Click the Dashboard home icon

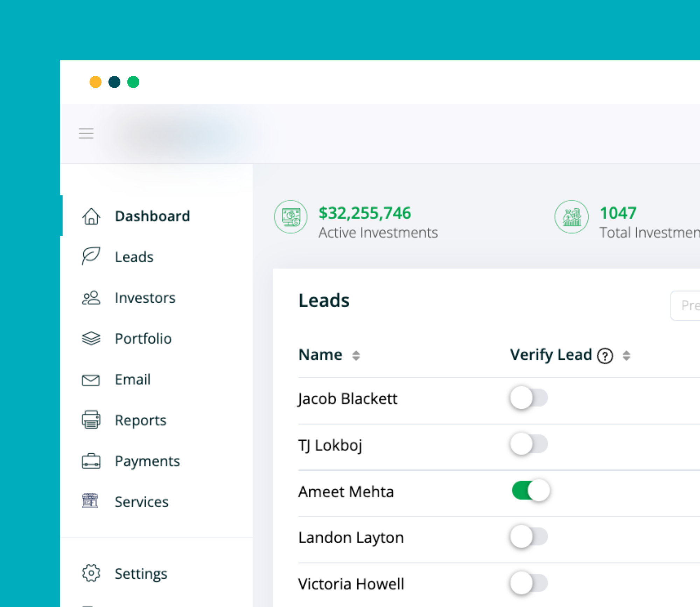point(91,216)
